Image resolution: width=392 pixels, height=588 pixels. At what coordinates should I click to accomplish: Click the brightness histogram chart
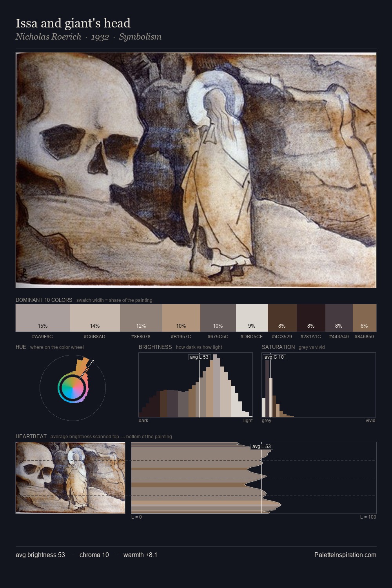(x=196, y=385)
